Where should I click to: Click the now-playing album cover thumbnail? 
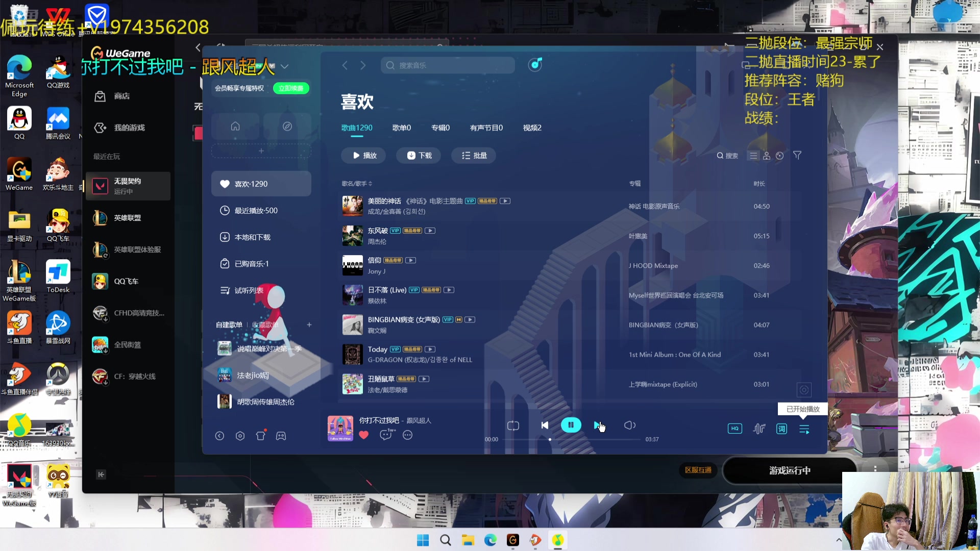click(x=340, y=428)
